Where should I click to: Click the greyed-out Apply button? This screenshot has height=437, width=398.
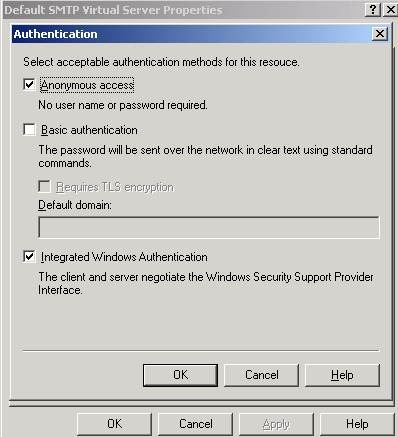276,424
